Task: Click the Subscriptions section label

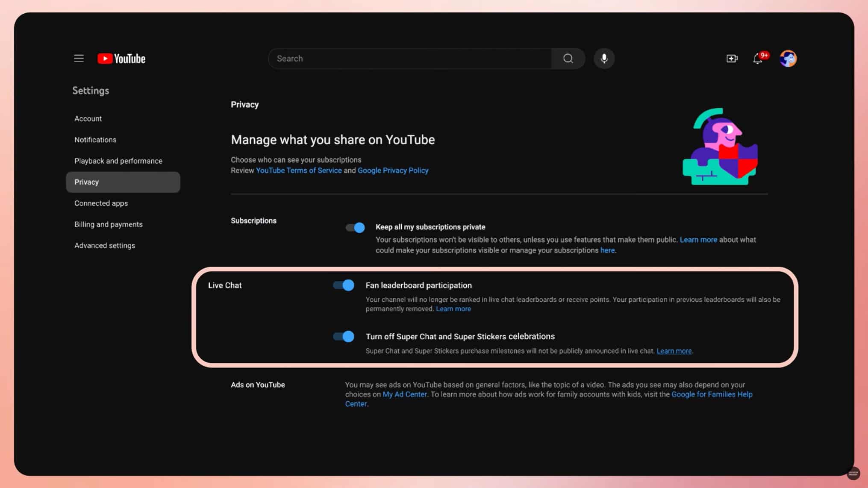Action: click(253, 220)
